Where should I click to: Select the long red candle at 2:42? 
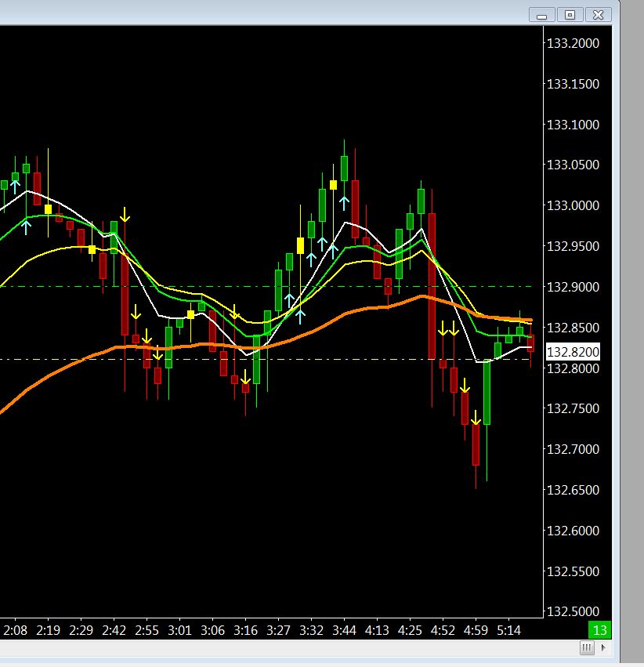coord(125,295)
